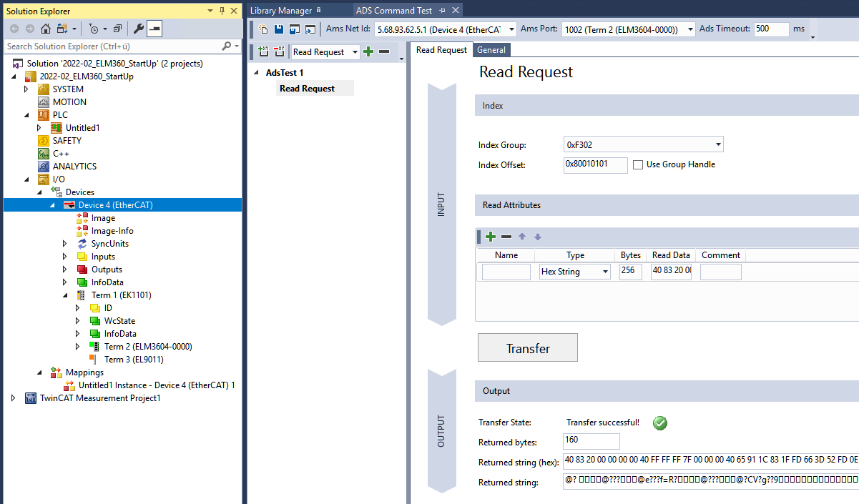Screen dimensions: 859x504
Task: Expand the SYSTEM tree node
Action: [26, 89]
